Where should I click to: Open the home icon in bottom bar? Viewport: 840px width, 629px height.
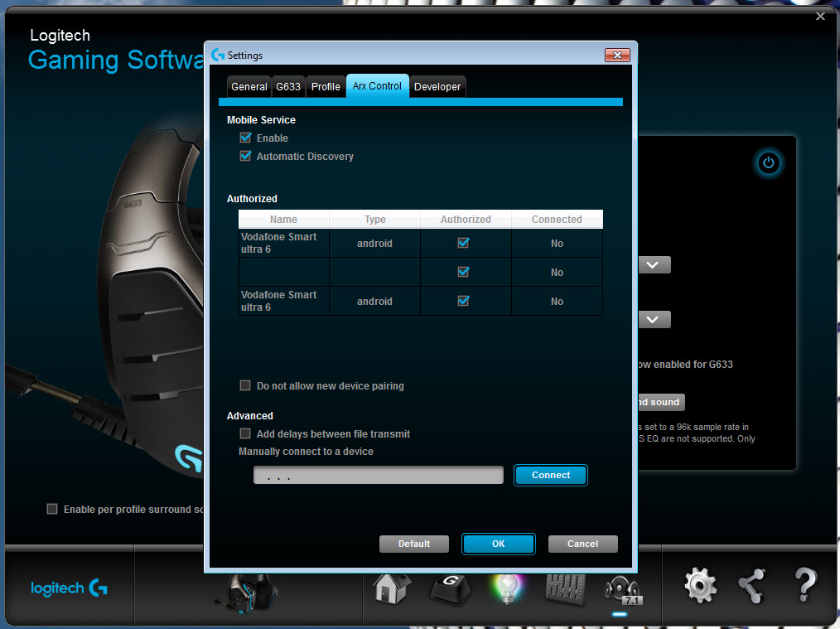point(391,588)
